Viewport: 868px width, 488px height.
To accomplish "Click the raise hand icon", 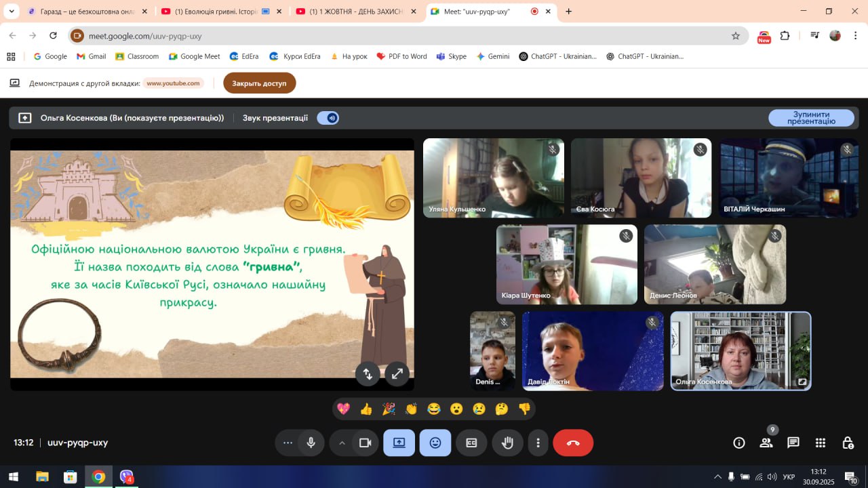I will 507,443.
